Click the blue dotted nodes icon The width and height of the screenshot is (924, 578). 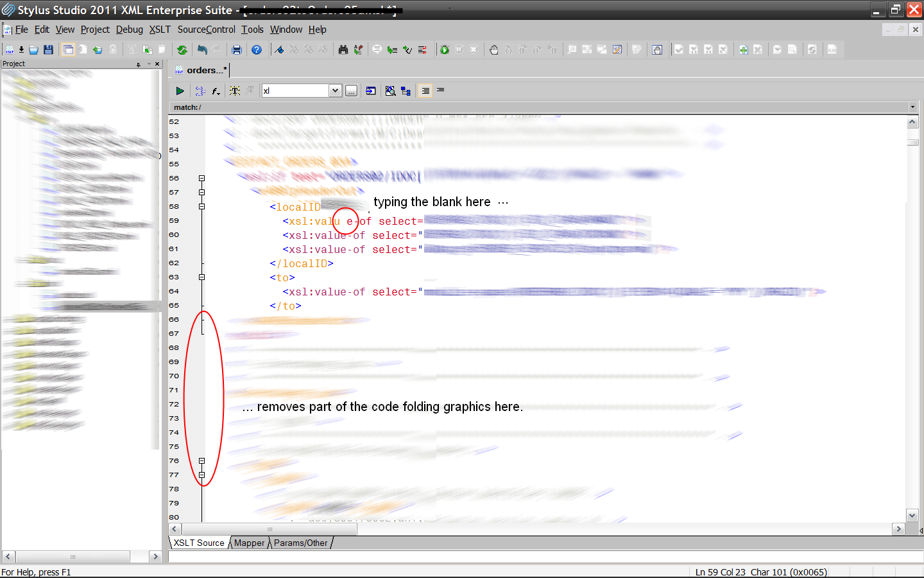point(200,91)
